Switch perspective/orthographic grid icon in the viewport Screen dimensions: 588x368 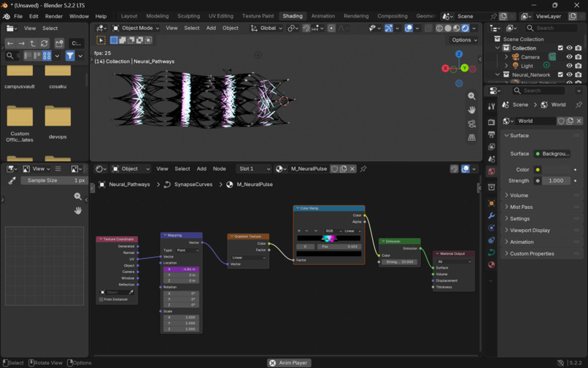[x=472, y=137]
